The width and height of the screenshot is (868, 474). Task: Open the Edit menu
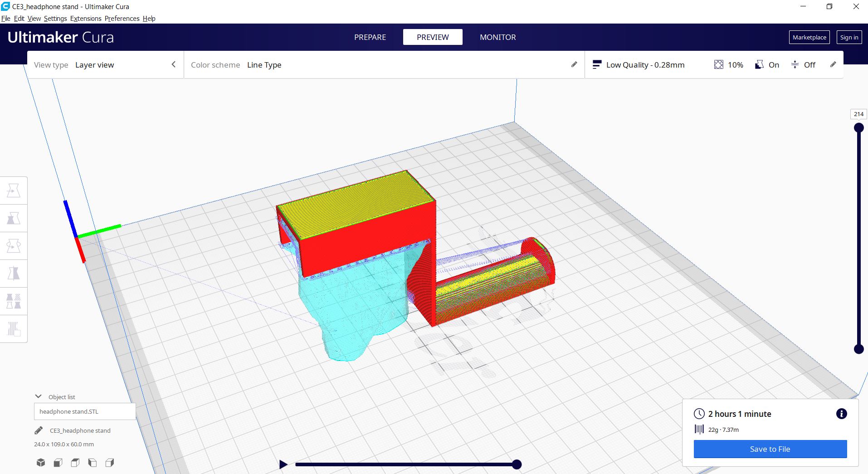point(19,19)
